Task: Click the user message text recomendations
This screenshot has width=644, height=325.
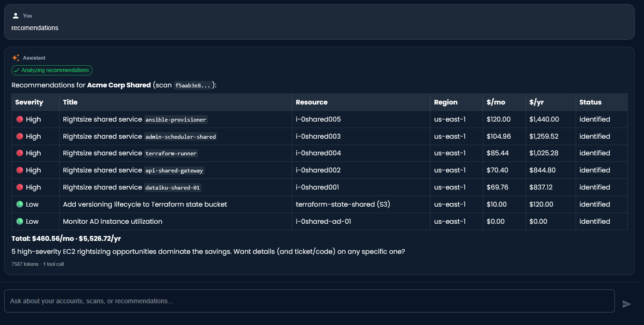Action: point(35,28)
